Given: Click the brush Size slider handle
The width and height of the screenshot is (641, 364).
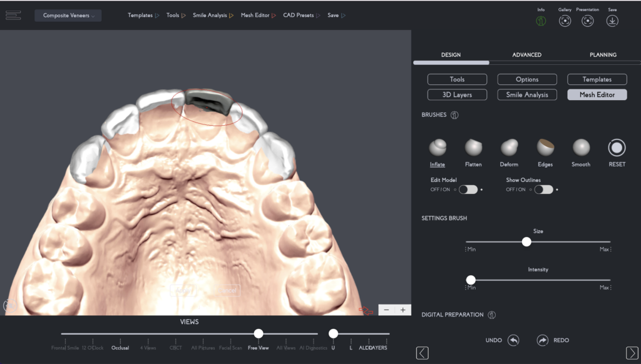Looking at the screenshot, I should 526,242.
